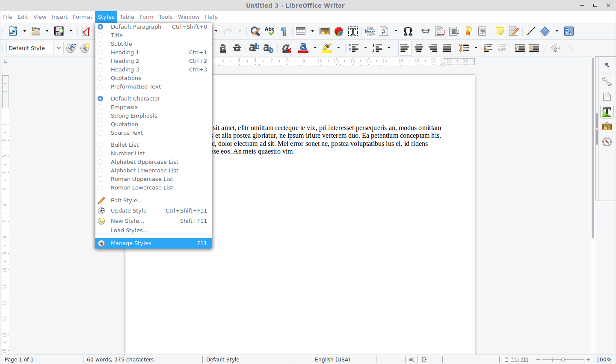Open the Find & Replace tool
Image resolution: width=616 pixels, height=364 pixels.
pos(255,31)
